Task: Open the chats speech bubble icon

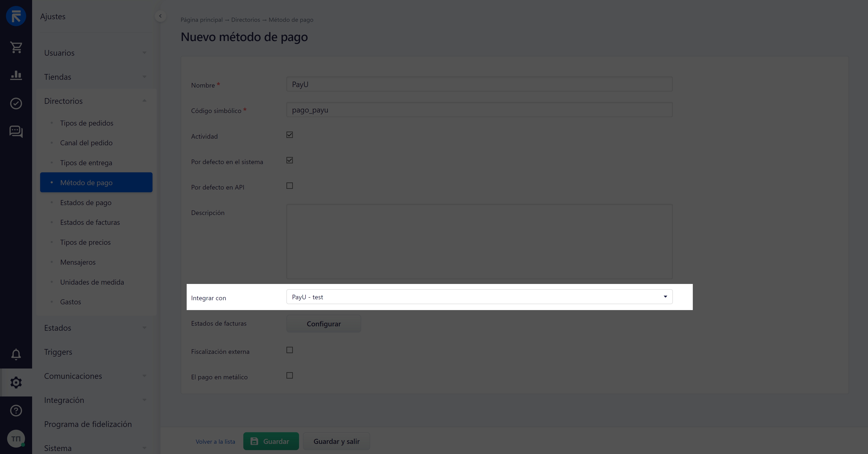Action: point(16,131)
